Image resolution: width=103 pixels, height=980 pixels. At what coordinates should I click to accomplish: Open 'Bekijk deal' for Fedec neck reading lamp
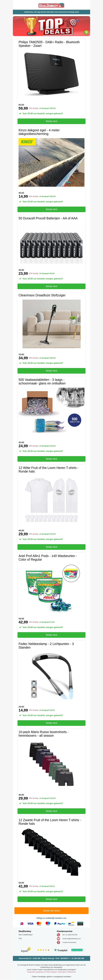tap(51, 723)
